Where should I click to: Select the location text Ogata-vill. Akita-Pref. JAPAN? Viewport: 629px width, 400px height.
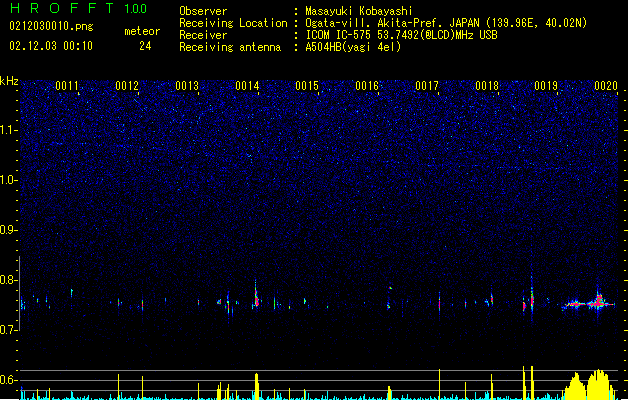392,23
